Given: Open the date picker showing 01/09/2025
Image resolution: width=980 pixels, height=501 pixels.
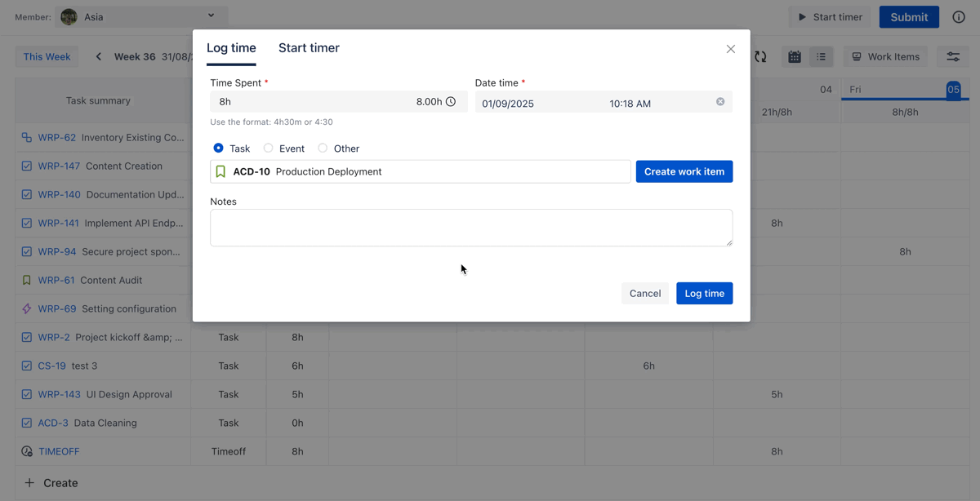Looking at the screenshot, I should coord(539,104).
